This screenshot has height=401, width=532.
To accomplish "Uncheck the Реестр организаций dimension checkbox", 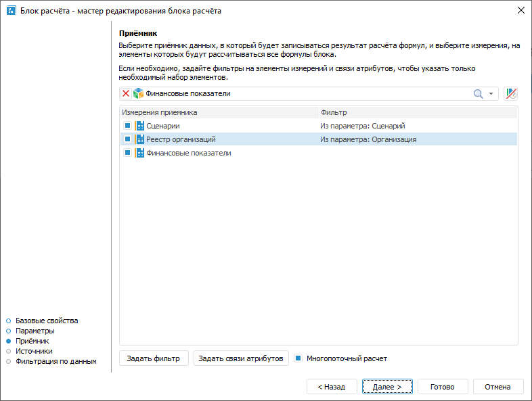I will coord(127,139).
